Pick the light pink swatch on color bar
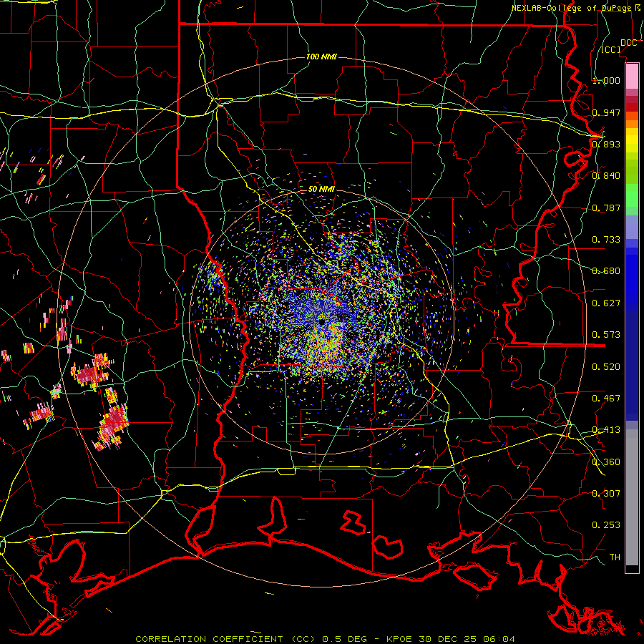Screen dimensions: 644x644 tap(632, 76)
